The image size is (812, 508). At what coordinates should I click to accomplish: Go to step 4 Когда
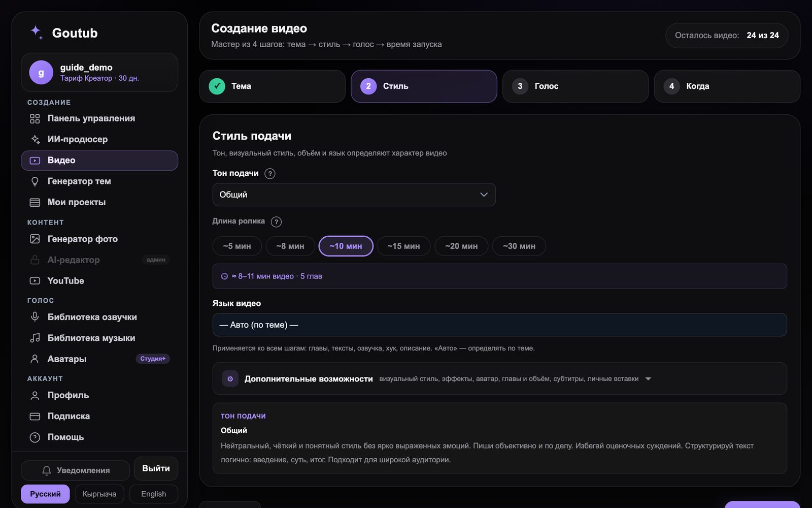coord(727,86)
